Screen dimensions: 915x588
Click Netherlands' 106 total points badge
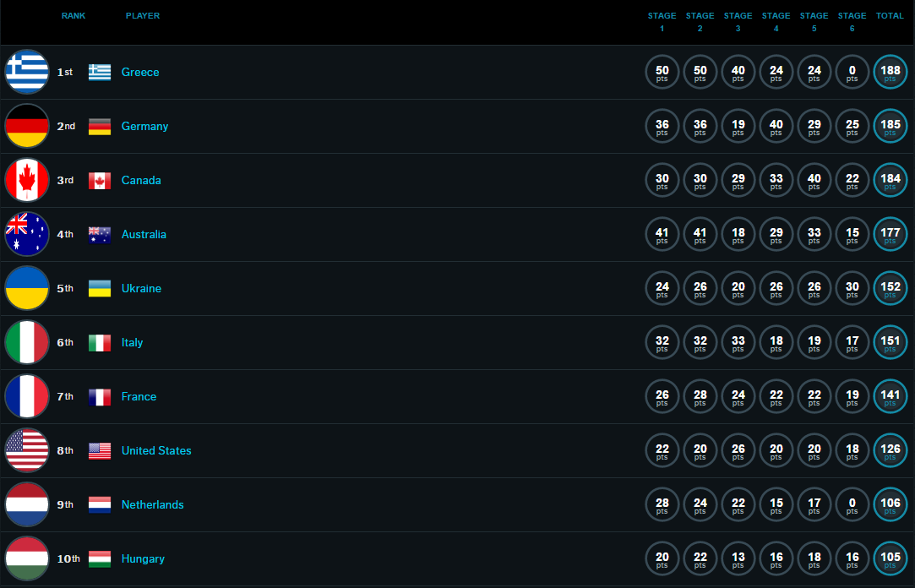coord(890,504)
